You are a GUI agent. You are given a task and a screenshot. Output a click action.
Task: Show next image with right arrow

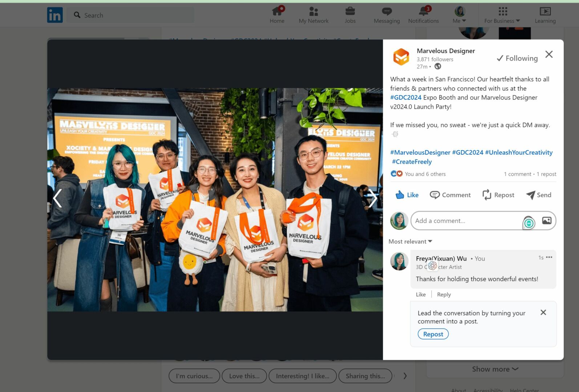(x=372, y=199)
